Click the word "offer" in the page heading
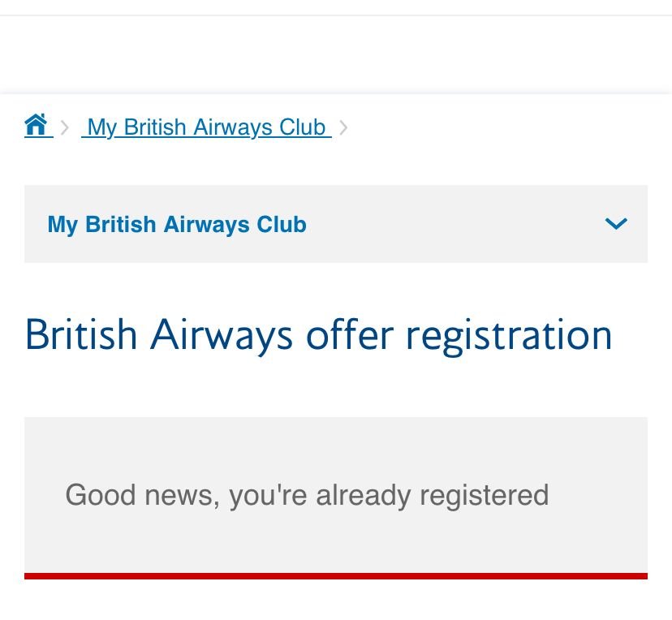 (349, 336)
